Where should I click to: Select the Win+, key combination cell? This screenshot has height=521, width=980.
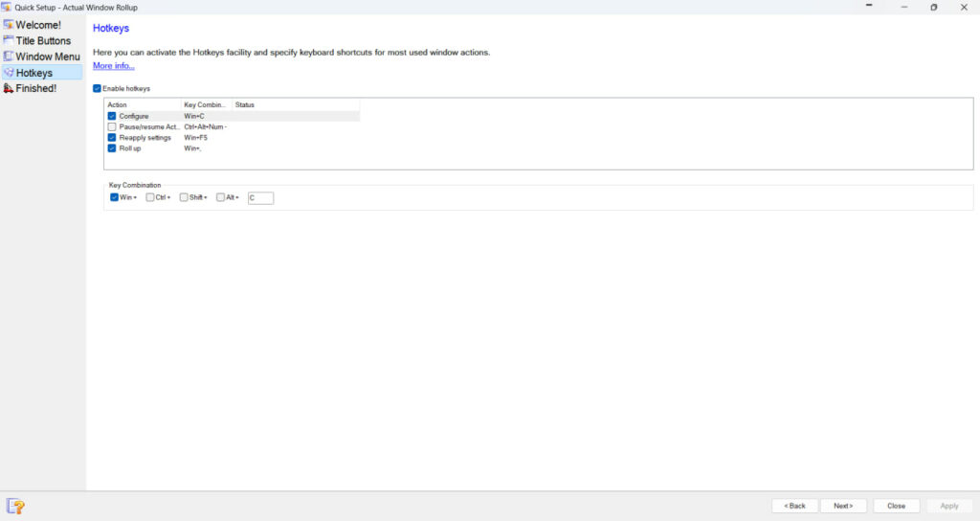pos(192,148)
